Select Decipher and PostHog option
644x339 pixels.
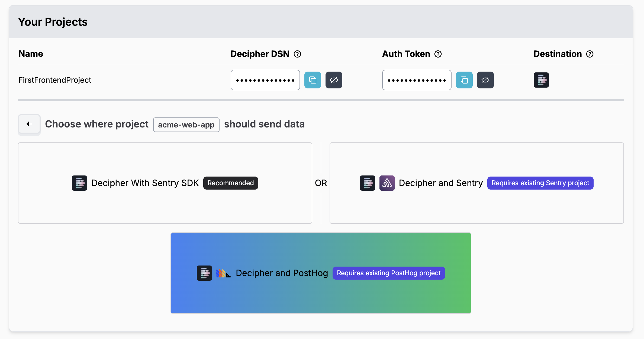tap(321, 273)
